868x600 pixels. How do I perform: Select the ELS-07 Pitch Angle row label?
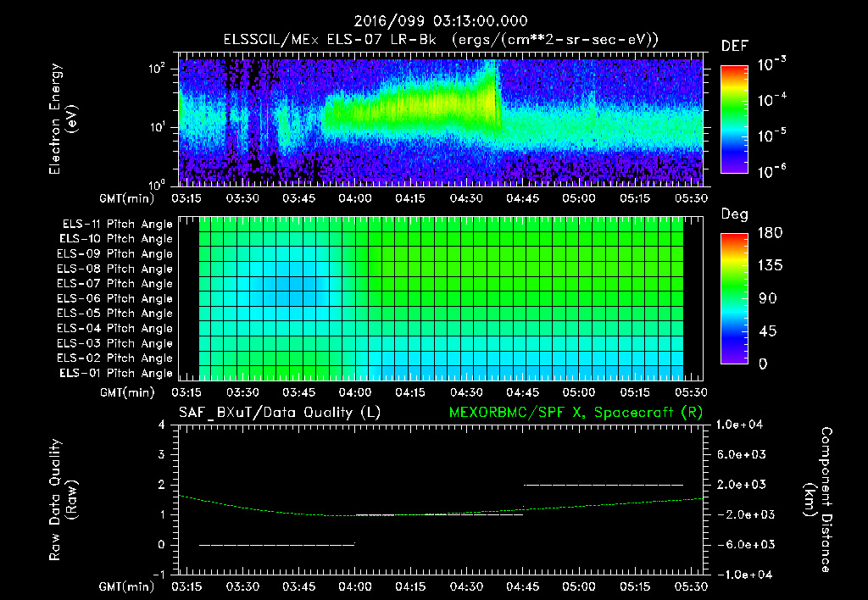pos(115,284)
